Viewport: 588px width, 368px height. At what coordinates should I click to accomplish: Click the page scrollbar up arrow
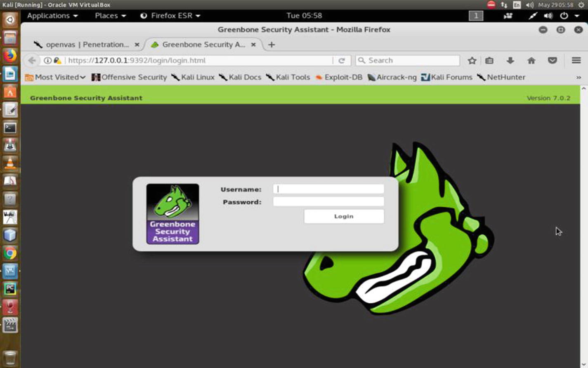(583, 89)
